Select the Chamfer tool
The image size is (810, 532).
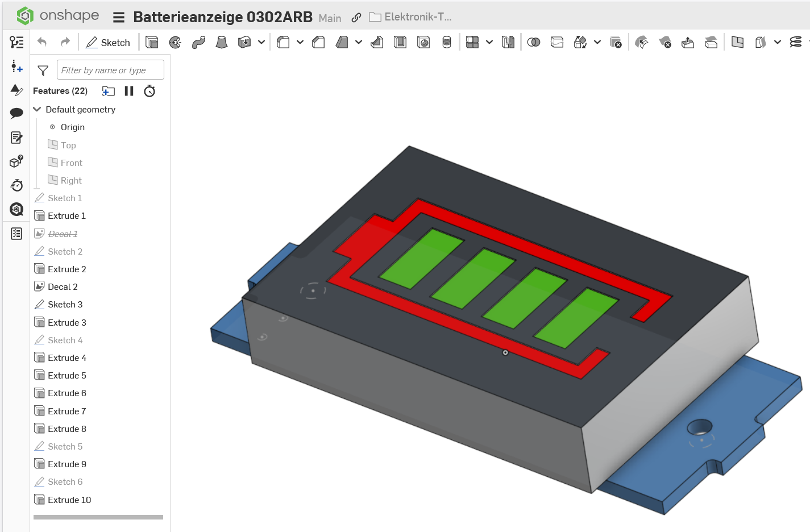[x=318, y=42]
